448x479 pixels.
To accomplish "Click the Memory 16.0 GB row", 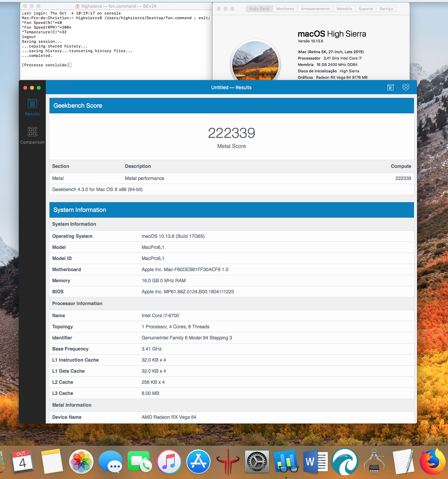I will [232, 281].
